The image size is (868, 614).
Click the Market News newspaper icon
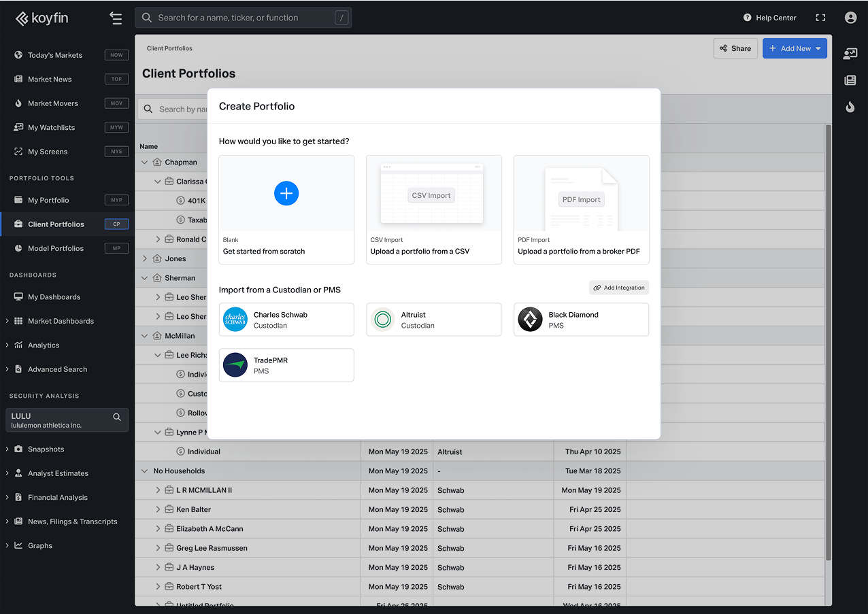(18, 80)
